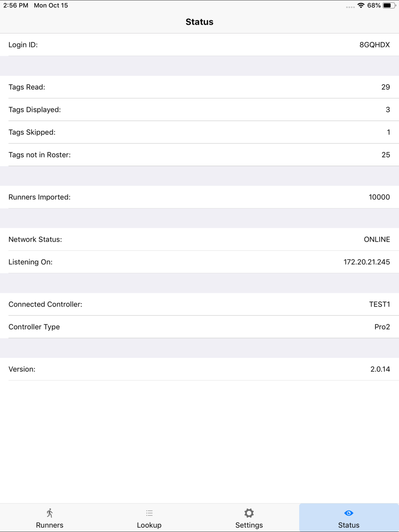Viewport: 399px width, 532px height.
Task: Tap the Controller Type Pro2 row
Action: tap(199, 327)
